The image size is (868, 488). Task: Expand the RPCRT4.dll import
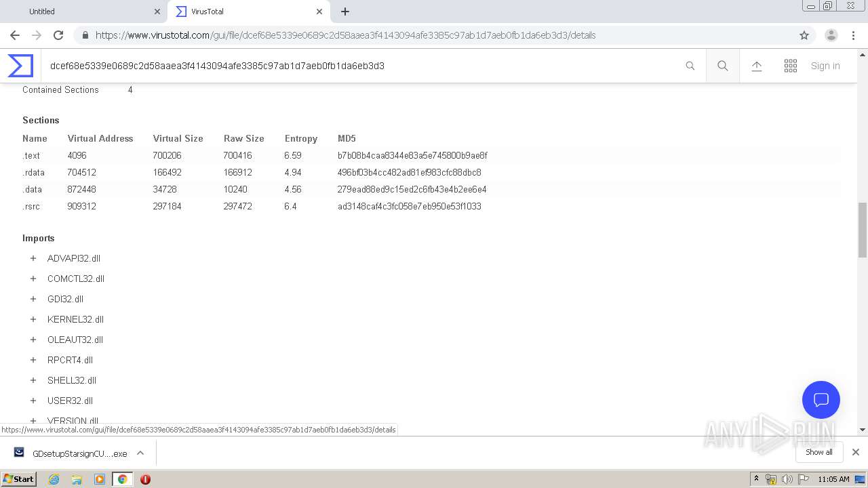(33, 360)
